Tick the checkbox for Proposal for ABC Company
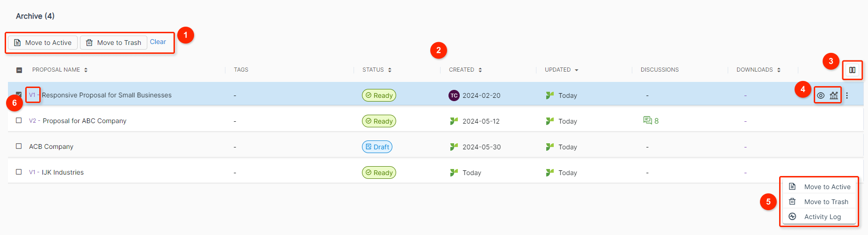This screenshot has height=235, width=868. coord(19,120)
